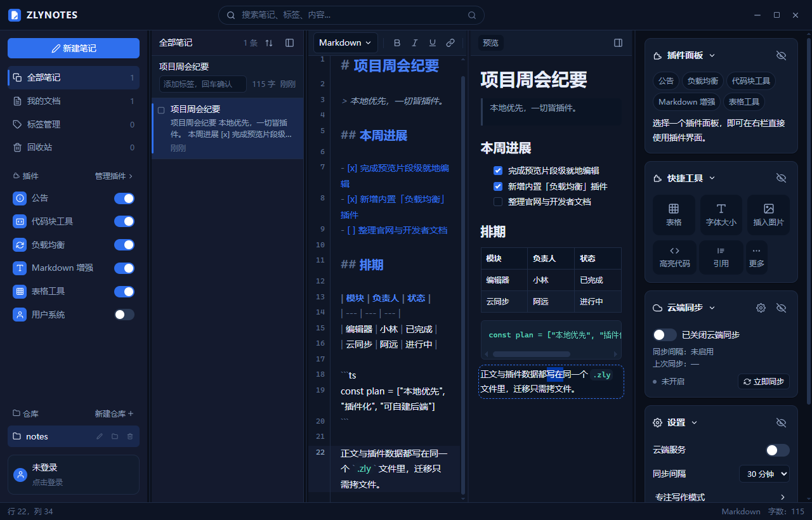Disable the 负载均衡 plugin switch
This screenshot has width=812, height=520.
(124, 245)
